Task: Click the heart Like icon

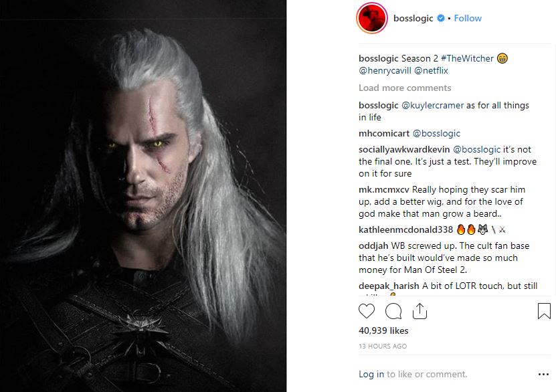Action: 367,311
